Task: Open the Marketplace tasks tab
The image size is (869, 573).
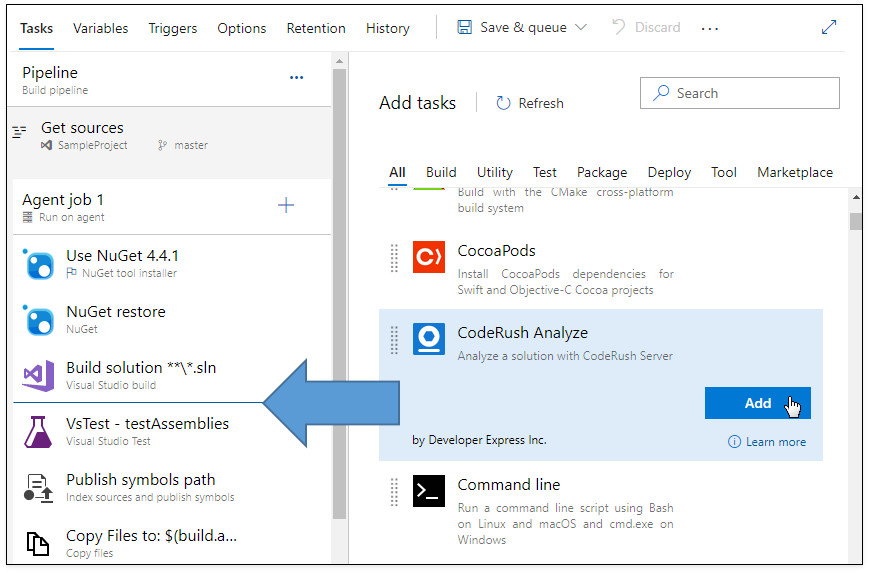Action: (795, 172)
